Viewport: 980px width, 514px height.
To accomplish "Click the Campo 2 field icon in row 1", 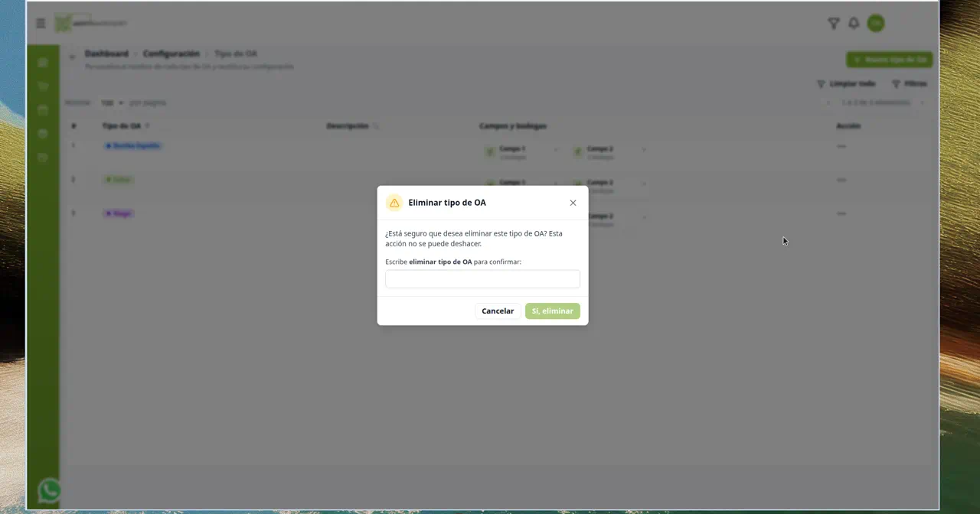I will pos(578,152).
